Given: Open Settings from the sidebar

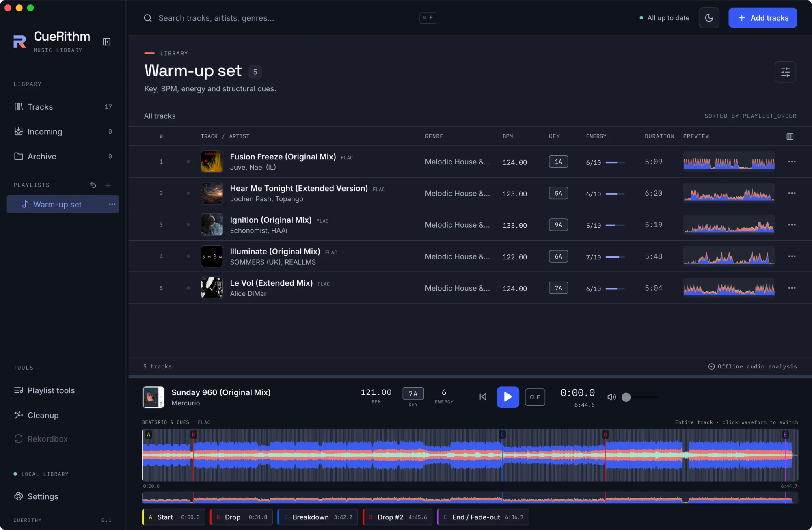Looking at the screenshot, I should pyautogui.click(x=63, y=496).
